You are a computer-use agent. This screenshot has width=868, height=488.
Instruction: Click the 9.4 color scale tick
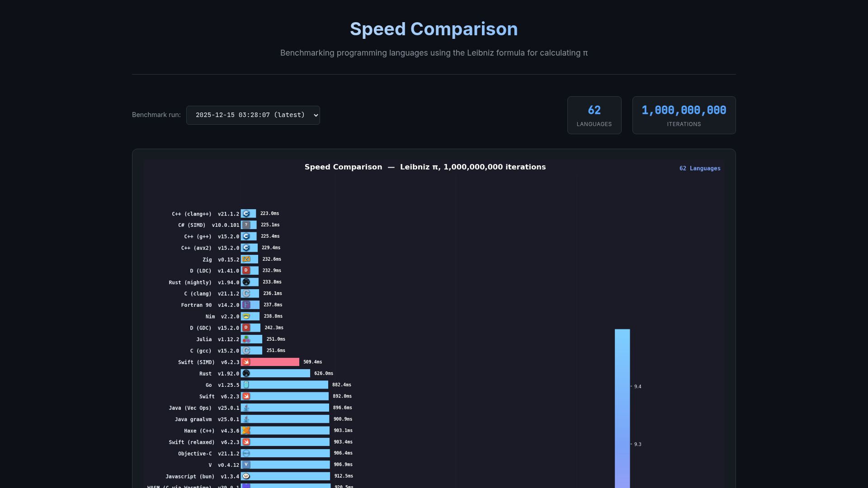click(x=637, y=386)
